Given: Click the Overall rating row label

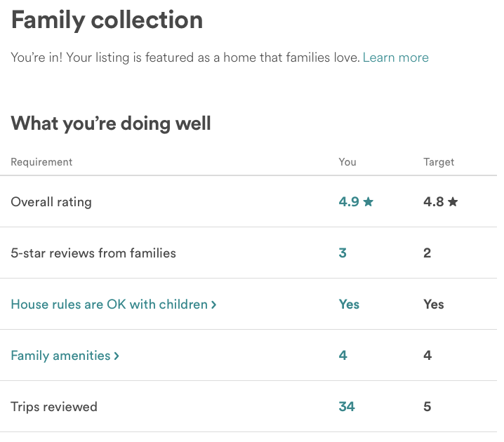Looking at the screenshot, I should (x=51, y=202).
